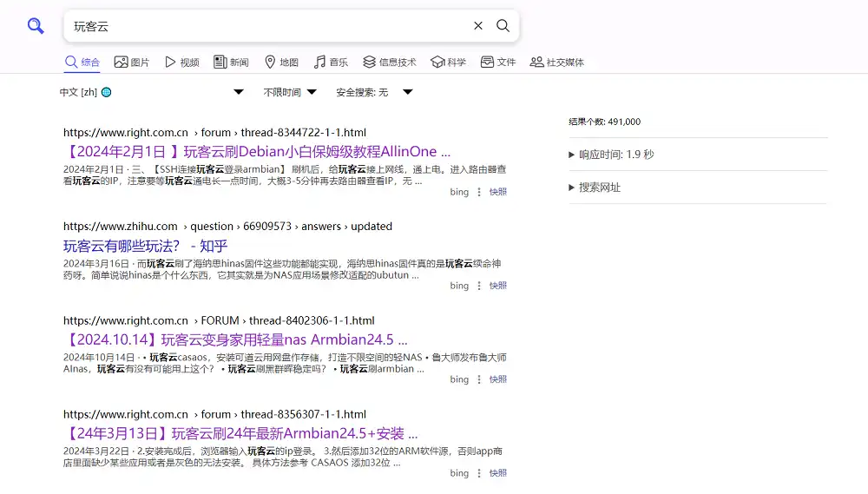Switch to the 视频 videos tab
868x494 pixels.
pos(182,62)
